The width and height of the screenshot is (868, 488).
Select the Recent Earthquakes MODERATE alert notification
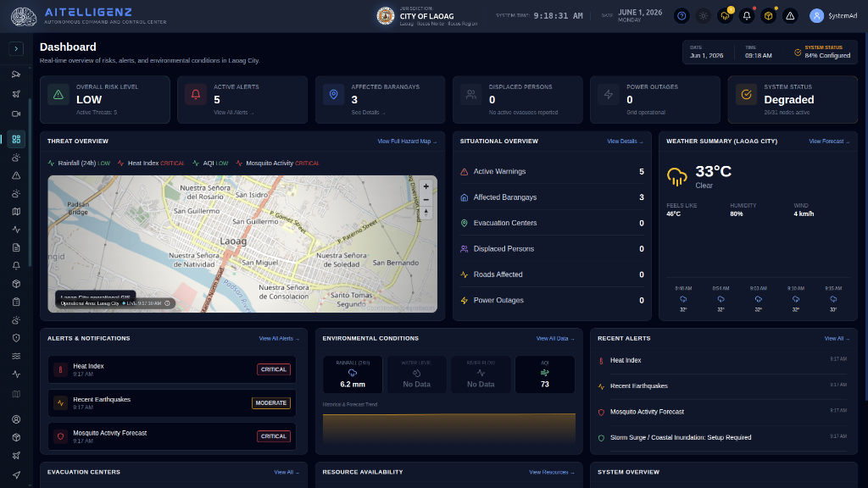click(171, 402)
